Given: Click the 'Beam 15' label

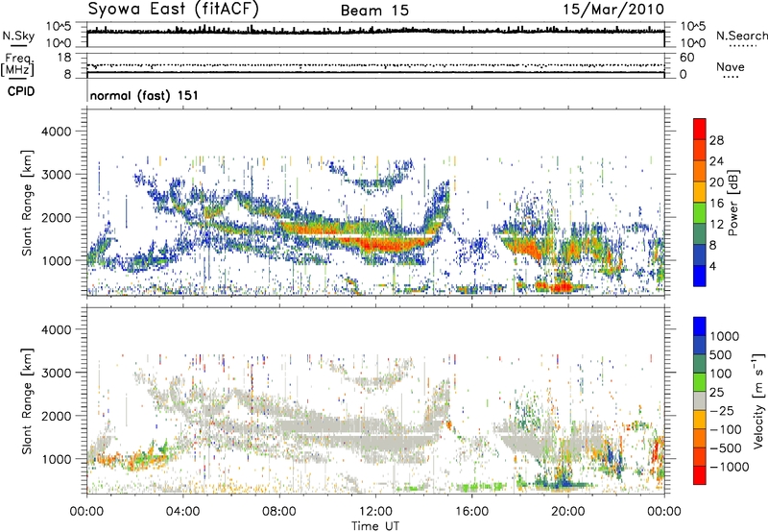Looking at the screenshot, I should (x=374, y=11).
